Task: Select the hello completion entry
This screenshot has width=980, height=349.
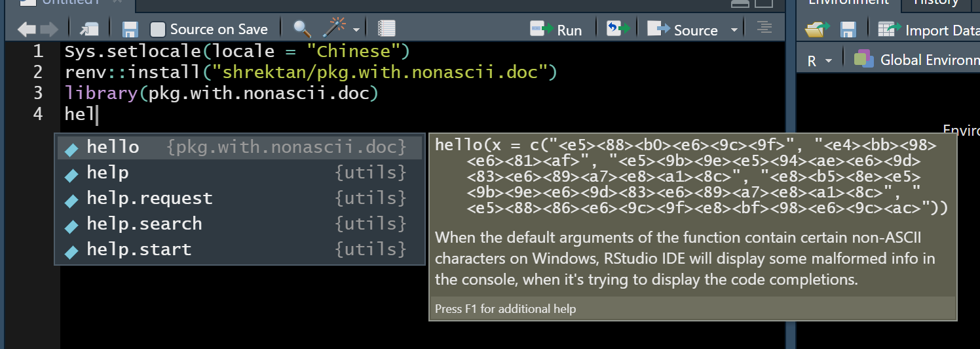Action: point(239,148)
